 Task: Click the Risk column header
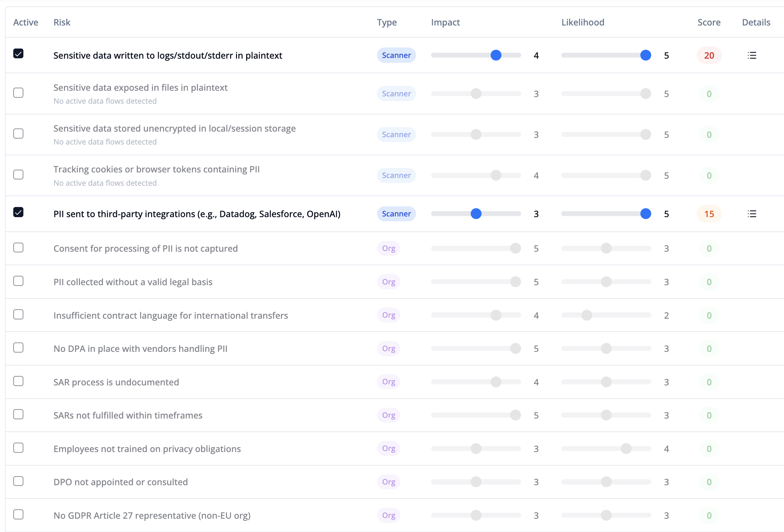62,22
